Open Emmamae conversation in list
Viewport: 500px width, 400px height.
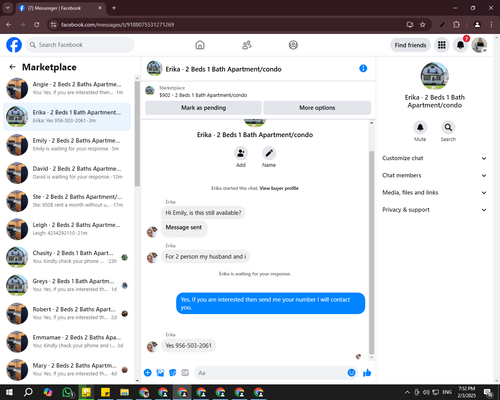click(67, 341)
